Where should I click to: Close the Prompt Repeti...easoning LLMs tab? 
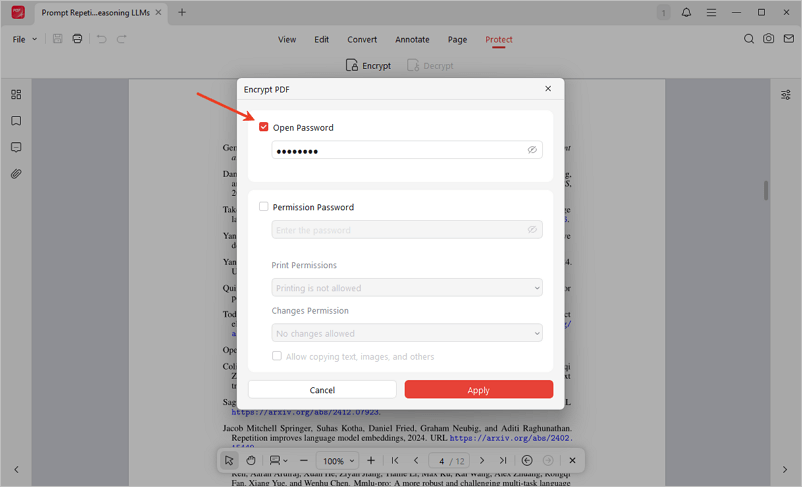coord(159,12)
